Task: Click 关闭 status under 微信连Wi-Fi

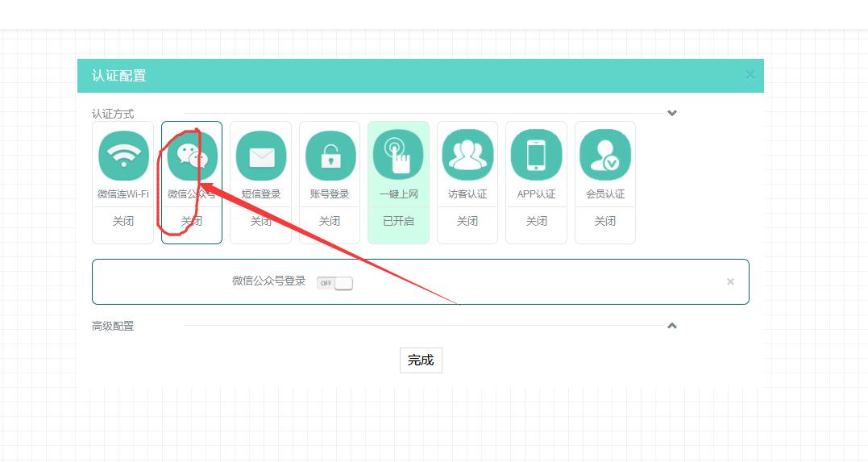Action: tap(123, 221)
